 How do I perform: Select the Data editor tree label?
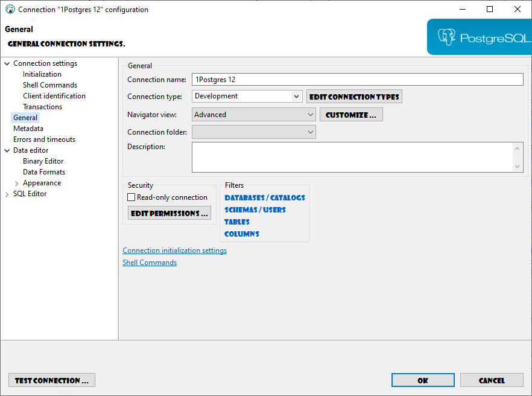31,150
